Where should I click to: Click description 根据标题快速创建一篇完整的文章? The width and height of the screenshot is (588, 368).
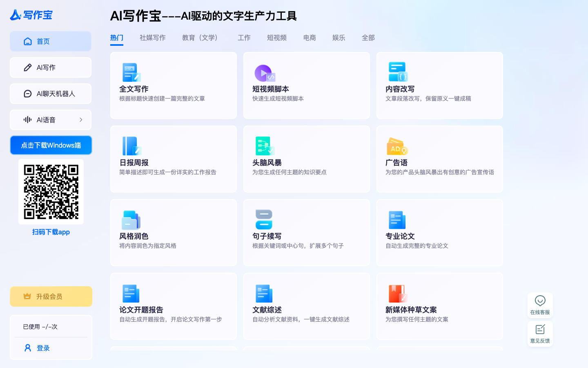pyautogui.click(x=162, y=99)
